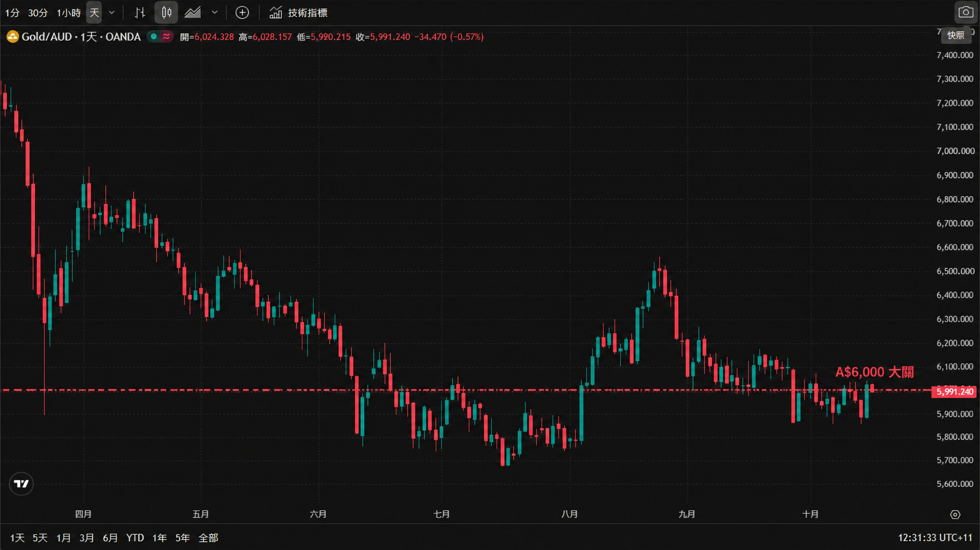Viewport: 980px width, 550px height.
Task: Switch to area chart style
Action: click(x=192, y=13)
